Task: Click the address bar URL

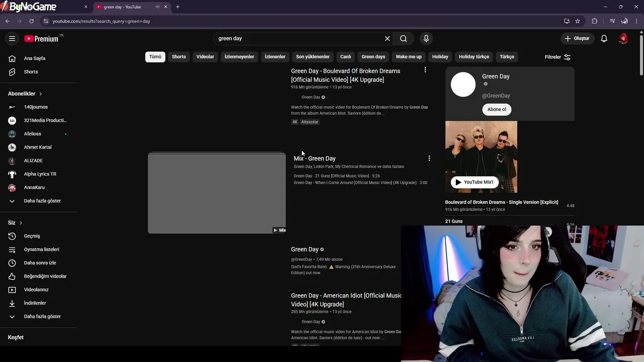Action: [x=101, y=21]
